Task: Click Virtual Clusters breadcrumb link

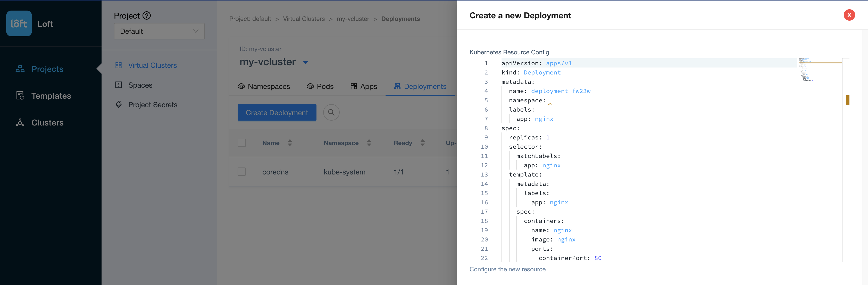Action: point(304,19)
